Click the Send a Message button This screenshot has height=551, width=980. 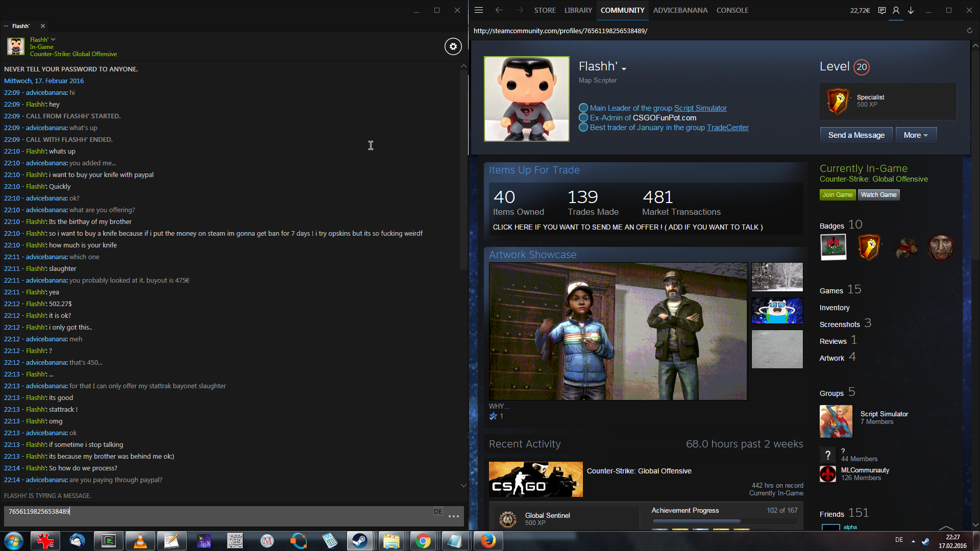(856, 135)
